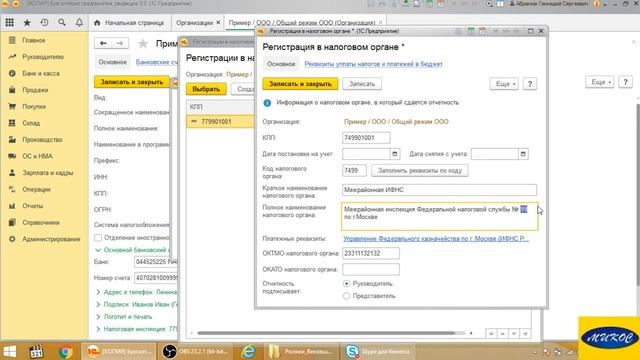Click the Home icon on Начальная страница tab
The width and height of the screenshot is (640, 360).
[97, 23]
